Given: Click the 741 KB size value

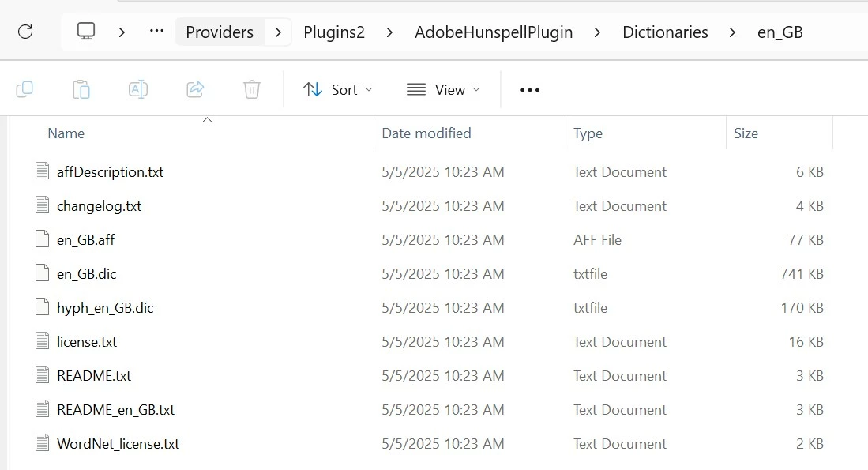Looking at the screenshot, I should tap(802, 273).
